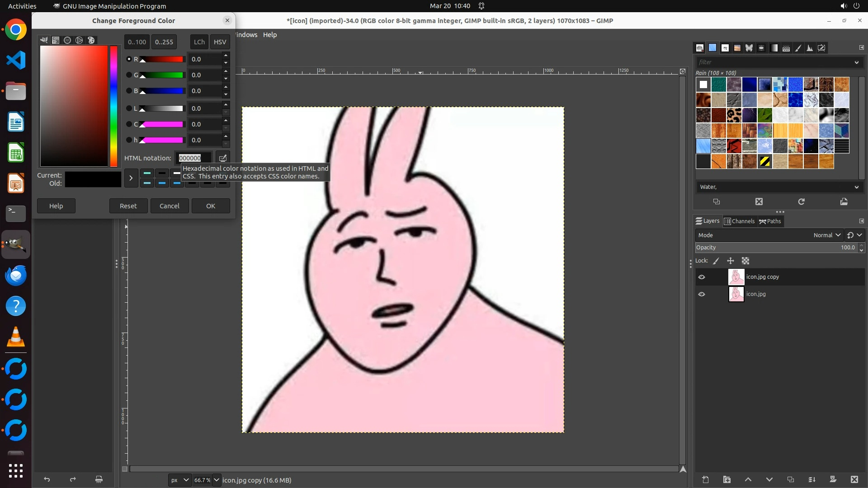Hide the icon.jpg copy layer
This screenshot has height=488, width=868.
(x=702, y=277)
